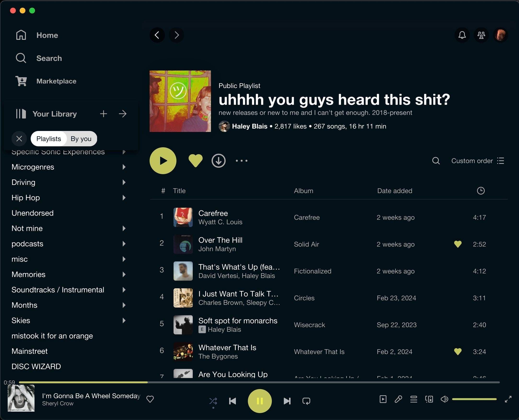
Task: Click the playlist cover image
Action: pos(180,101)
